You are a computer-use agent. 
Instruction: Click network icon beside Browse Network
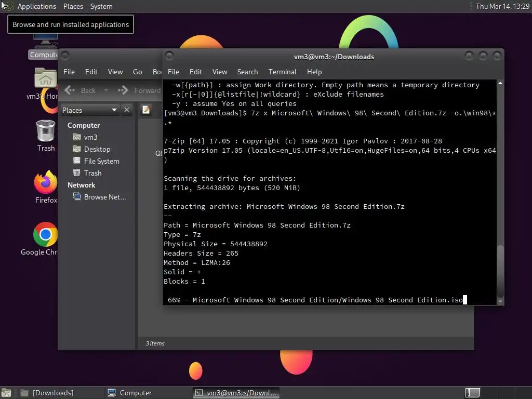point(77,196)
